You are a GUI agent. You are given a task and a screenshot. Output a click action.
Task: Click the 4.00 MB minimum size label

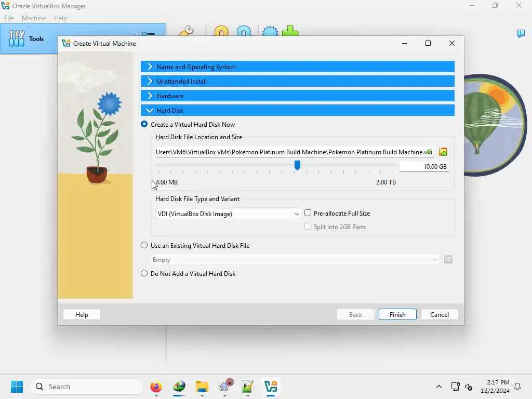167,182
